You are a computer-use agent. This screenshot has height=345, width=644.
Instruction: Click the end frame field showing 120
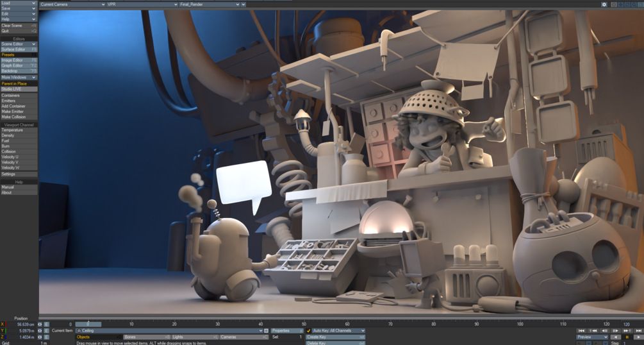pos(633,324)
